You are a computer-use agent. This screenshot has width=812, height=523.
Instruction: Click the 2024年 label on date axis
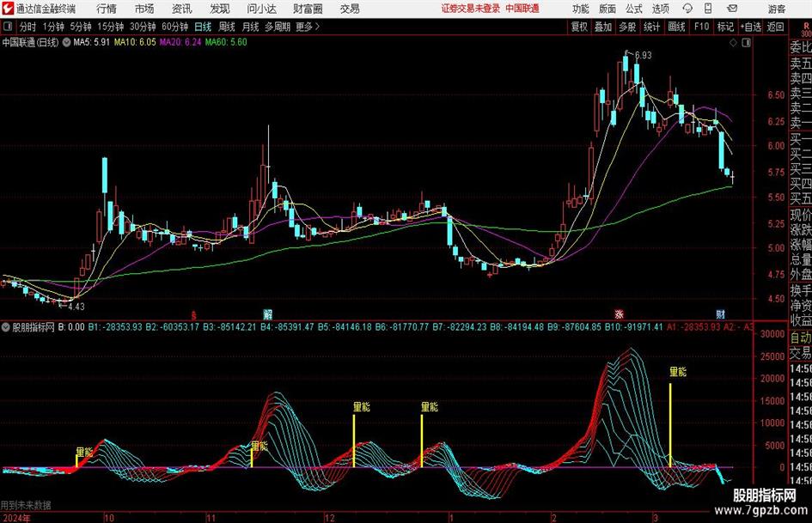[x=16, y=518]
